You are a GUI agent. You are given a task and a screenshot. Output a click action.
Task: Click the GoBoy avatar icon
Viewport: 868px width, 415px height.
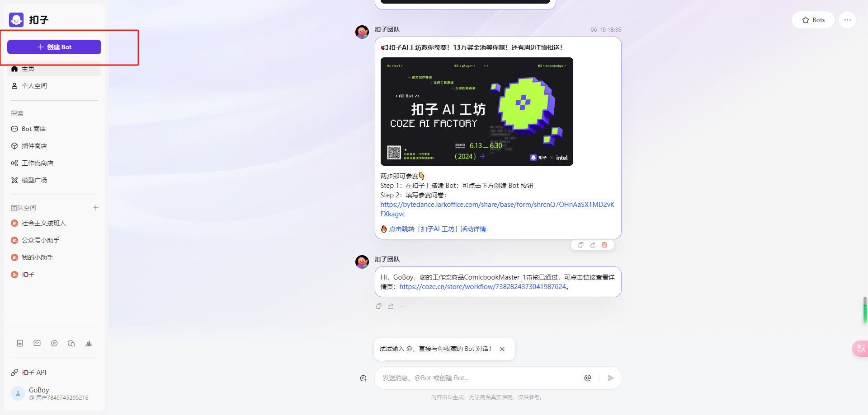click(18, 393)
